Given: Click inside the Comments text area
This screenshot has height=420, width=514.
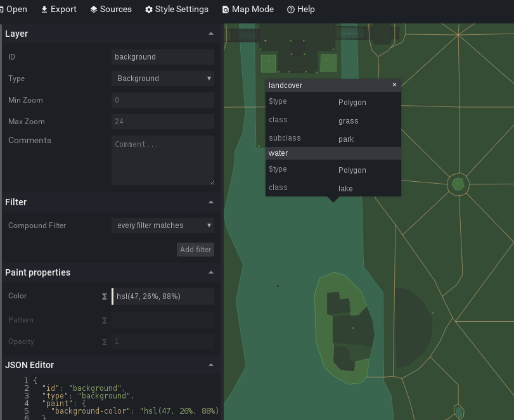Looking at the screenshot, I should [x=163, y=158].
